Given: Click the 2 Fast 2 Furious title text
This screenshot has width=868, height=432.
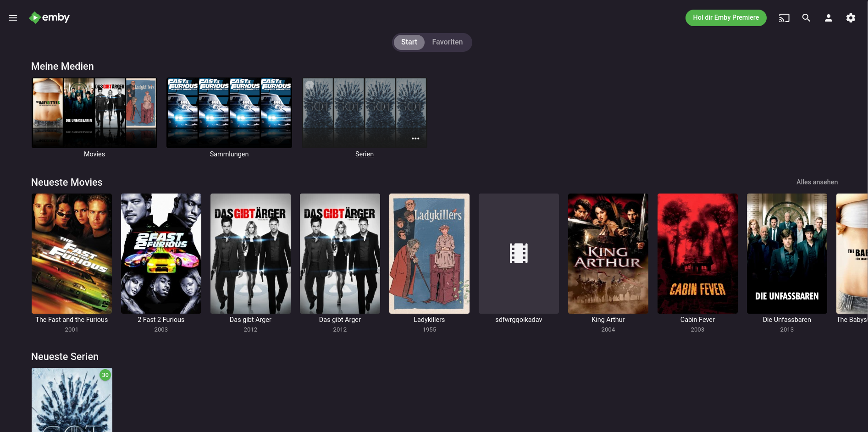Looking at the screenshot, I should click(x=161, y=320).
